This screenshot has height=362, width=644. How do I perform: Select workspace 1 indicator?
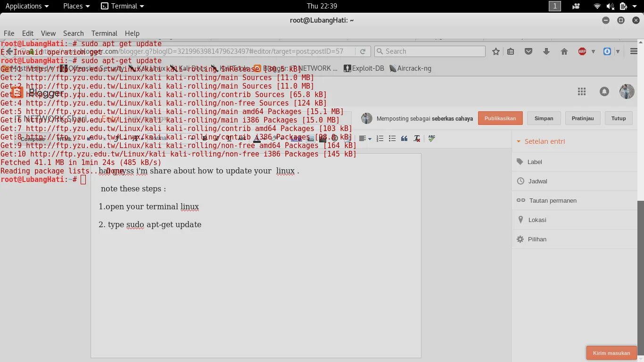coord(555,6)
